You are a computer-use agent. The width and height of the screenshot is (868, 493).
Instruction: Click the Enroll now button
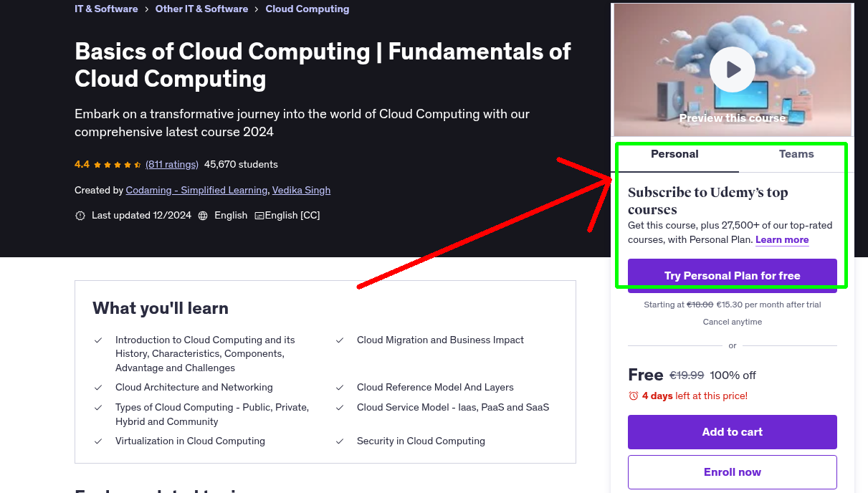coord(732,472)
